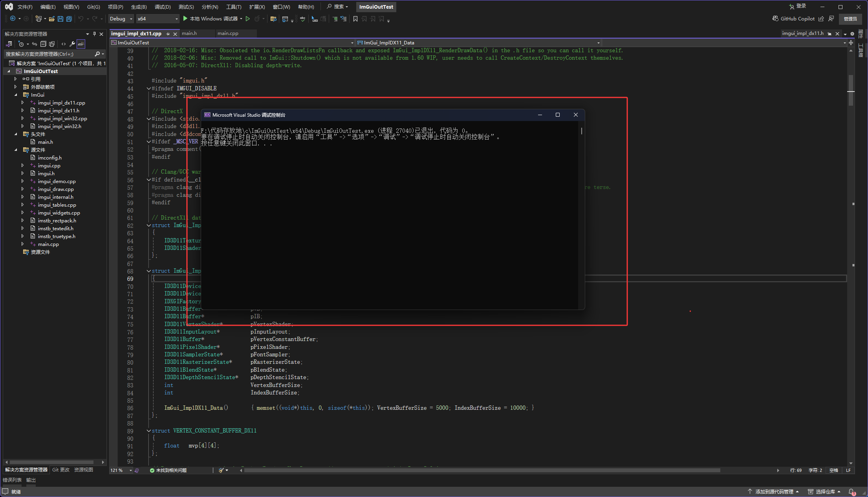Click the Open File folder icon
Screen dimensions: 868x497
pos(51,18)
